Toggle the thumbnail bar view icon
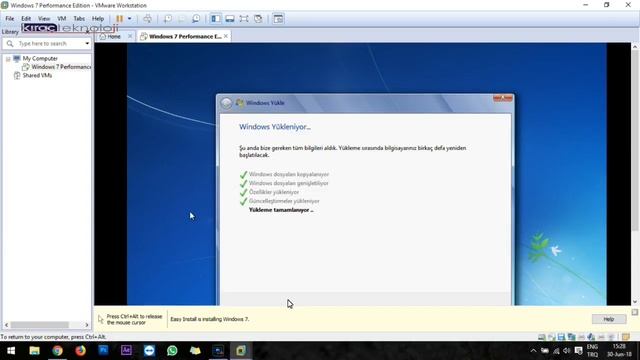This screenshot has width=640, height=360. pyautogui.click(x=230, y=19)
